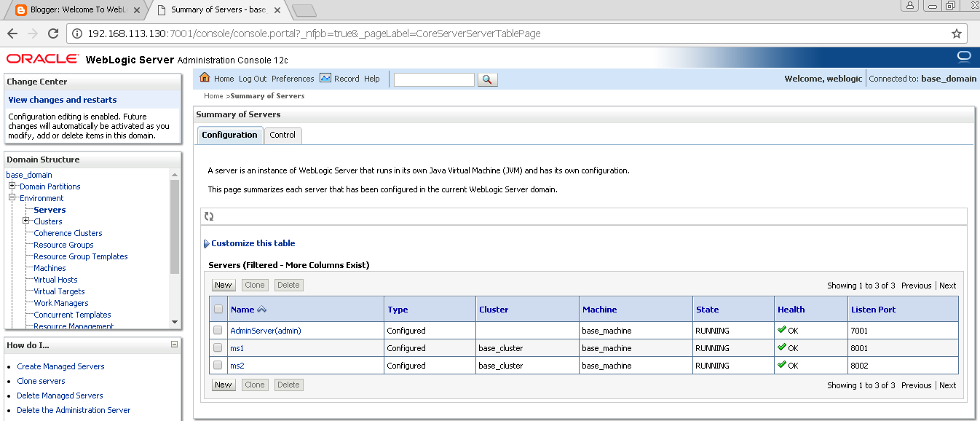Select base_domain in Domain Structure

[29, 175]
